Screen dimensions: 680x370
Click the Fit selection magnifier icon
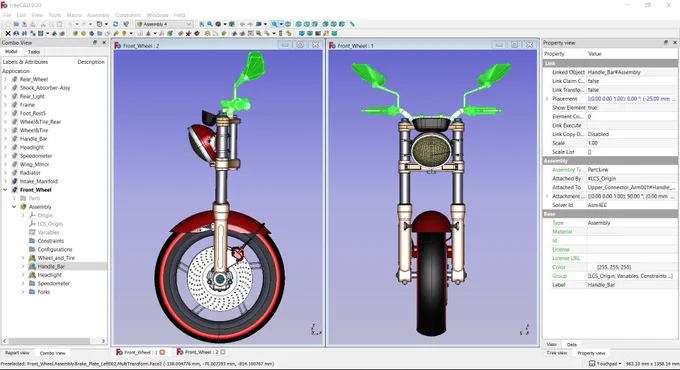(210, 24)
